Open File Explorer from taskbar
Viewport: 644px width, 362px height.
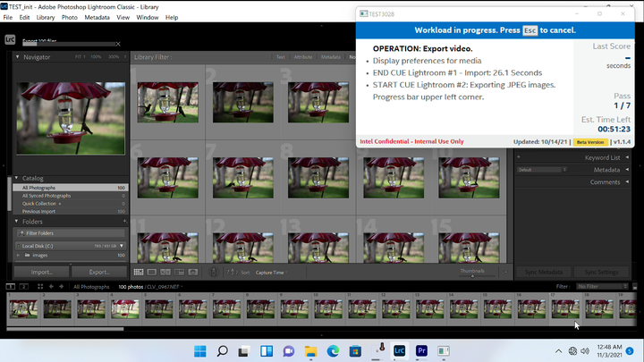click(x=311, y=351)
